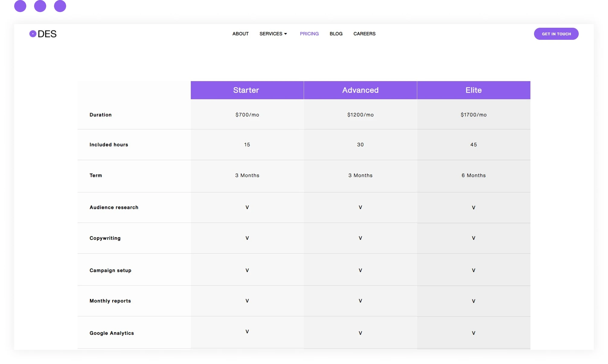The width and height of the screenshot is (608, 364).
Task: Click the first purple circle icon top-left
Action: [20, 6]
